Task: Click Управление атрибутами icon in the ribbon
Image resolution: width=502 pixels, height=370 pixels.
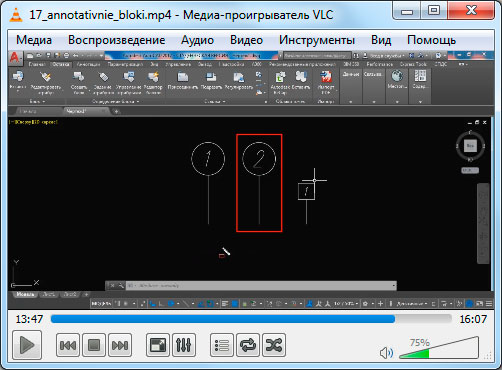Action: pyautogui.click(x=129, y=77)
